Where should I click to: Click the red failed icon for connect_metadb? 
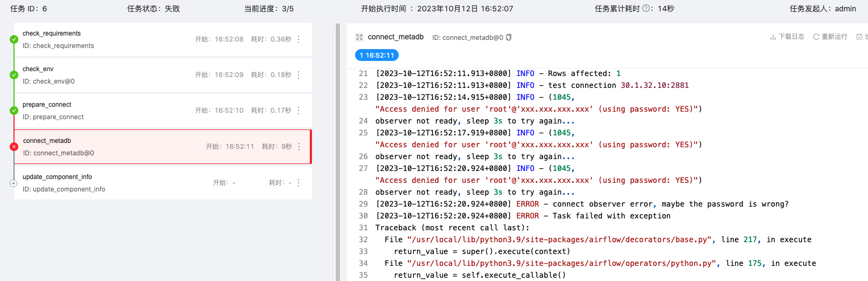14,147
